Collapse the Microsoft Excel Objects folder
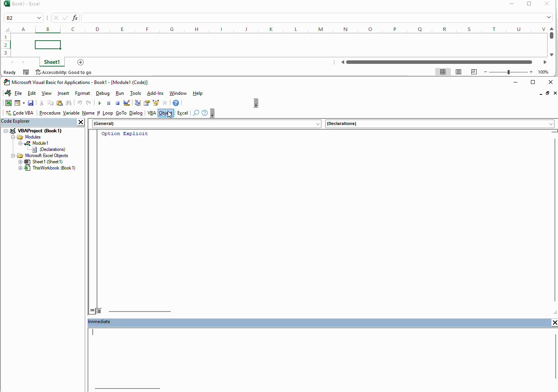The height and width of the screenshot is (392, 558). pyautogui.click(x=13, y=156)
